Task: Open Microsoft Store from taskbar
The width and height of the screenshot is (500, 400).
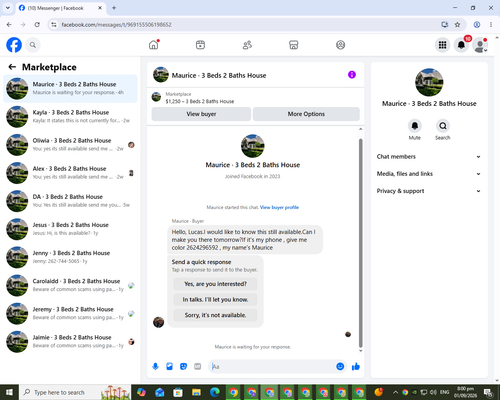Action: 178,392
